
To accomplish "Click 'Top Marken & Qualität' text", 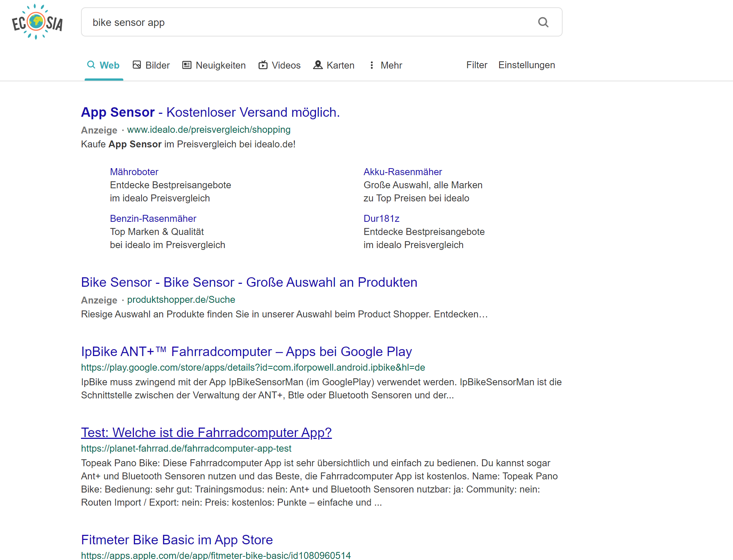I will tap(157, 232).
